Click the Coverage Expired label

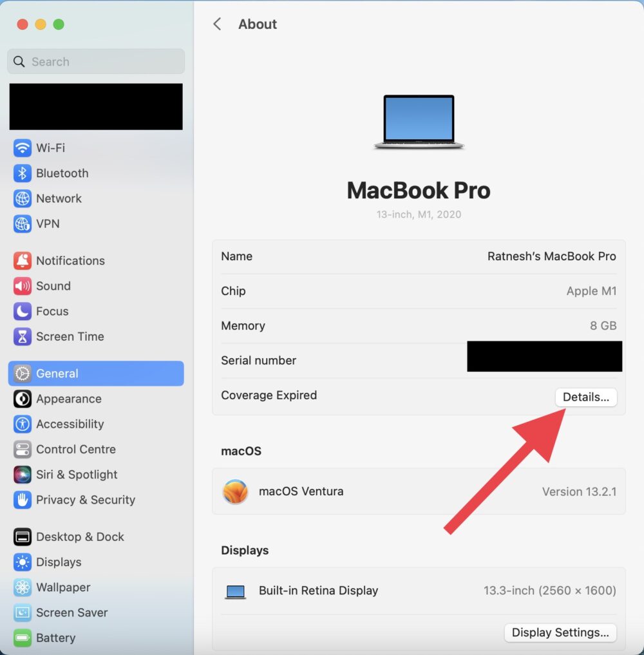click(269, 395)
